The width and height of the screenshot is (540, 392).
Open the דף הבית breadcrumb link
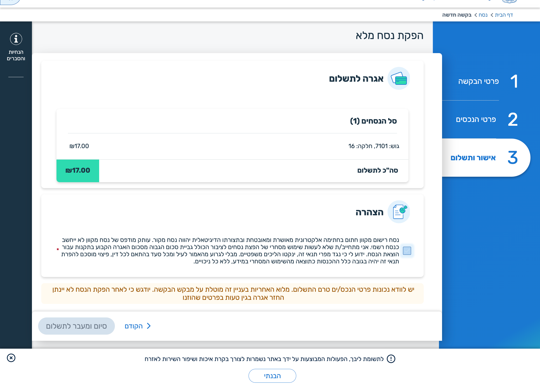point(504,15)
